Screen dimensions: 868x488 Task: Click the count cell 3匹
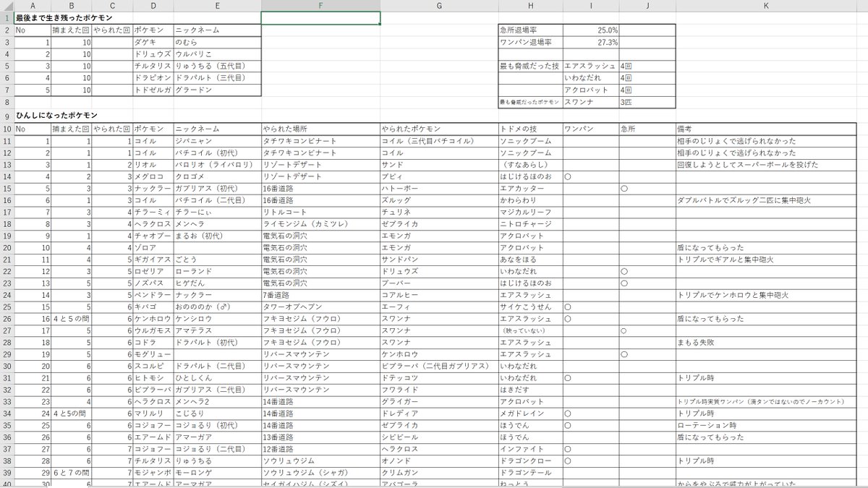647,103
